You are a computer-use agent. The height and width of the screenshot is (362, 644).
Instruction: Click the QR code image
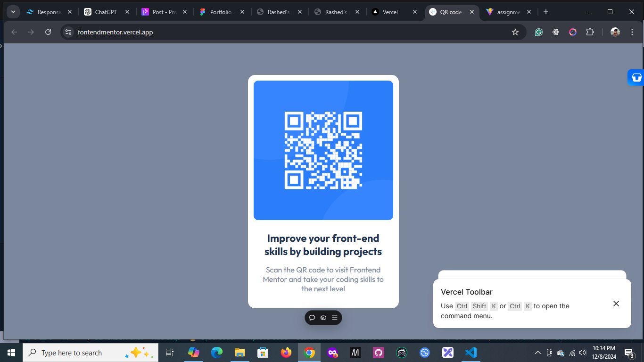[x=323, y=150]
